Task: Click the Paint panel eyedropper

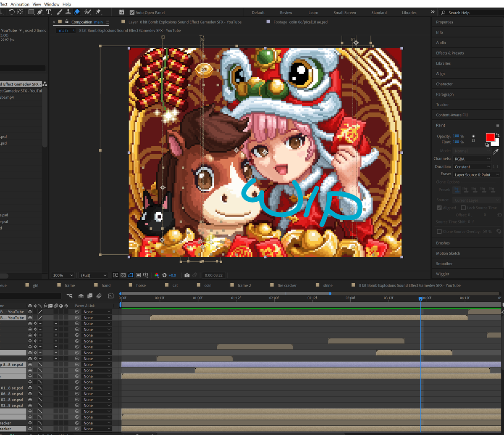Action: (x=496, y=151)
